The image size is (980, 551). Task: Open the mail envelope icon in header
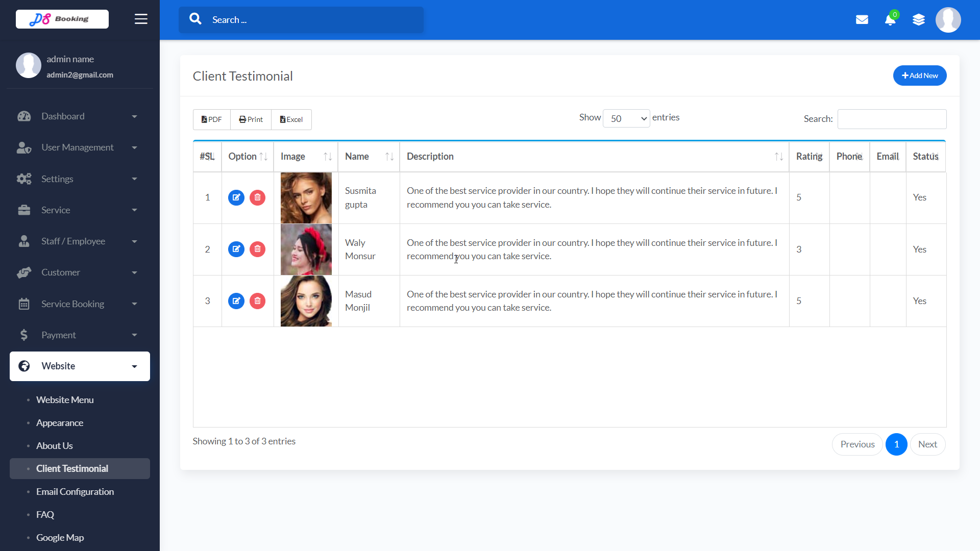click(862, 20)
